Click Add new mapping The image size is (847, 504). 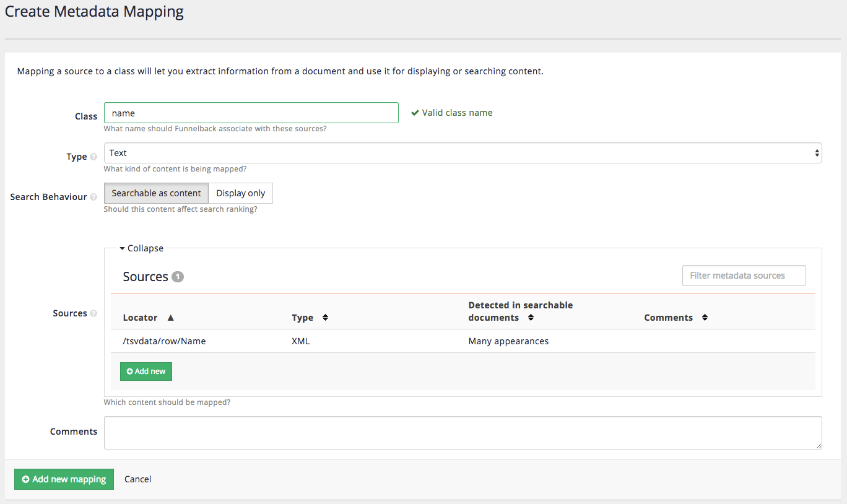click(x=64, y=479)
